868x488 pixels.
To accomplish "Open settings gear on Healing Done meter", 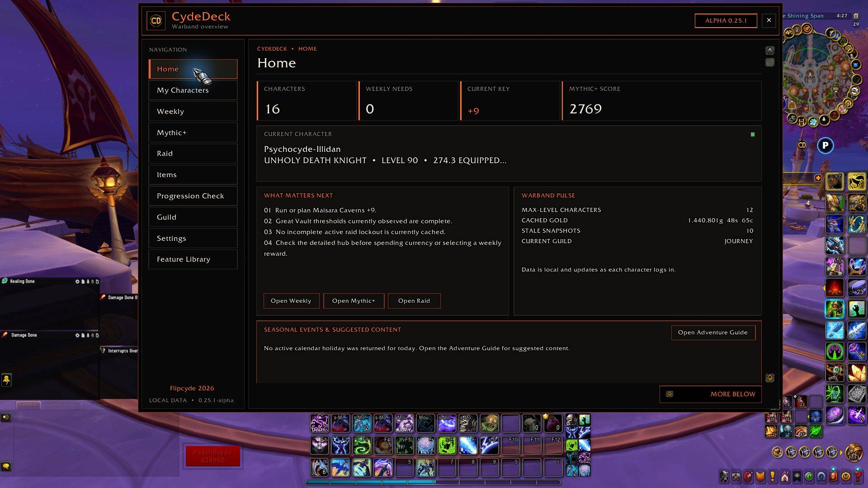I will [77, 282].
